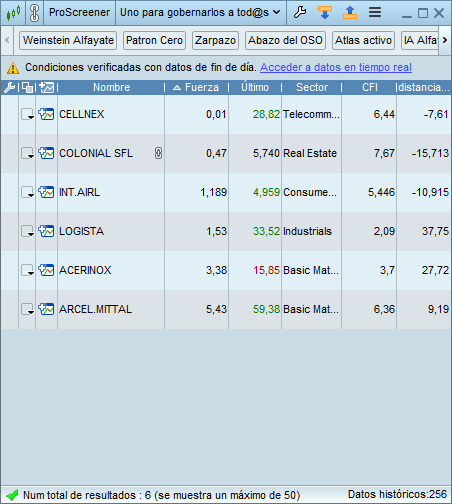Open chart icon for INT.AIRL
452x504 pixels.
click(x=46, y=192)
